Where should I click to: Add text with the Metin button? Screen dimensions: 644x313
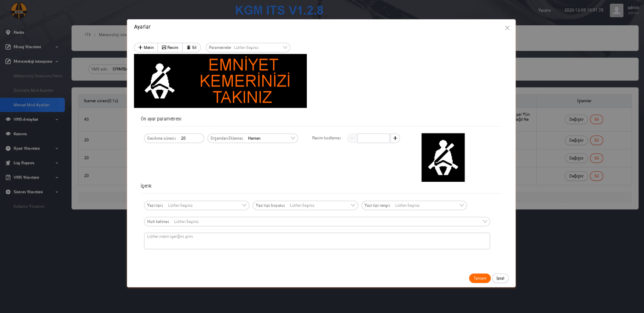(146, 47)
